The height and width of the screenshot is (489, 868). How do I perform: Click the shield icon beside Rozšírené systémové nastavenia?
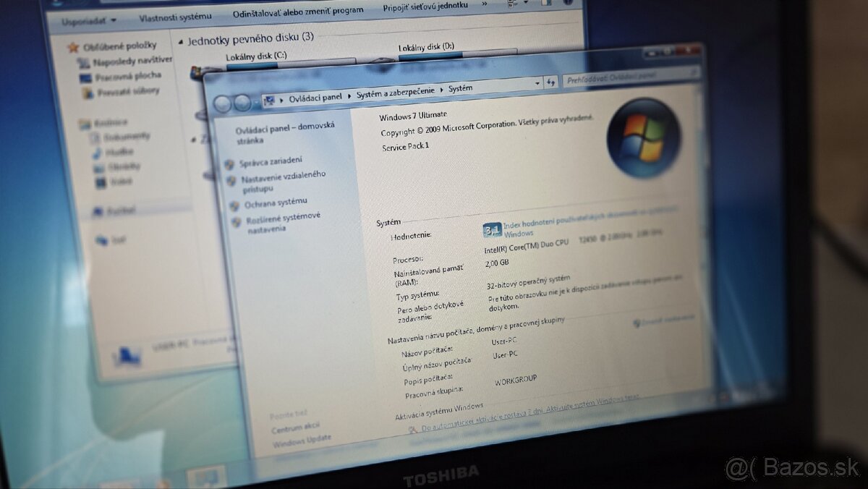236,222
